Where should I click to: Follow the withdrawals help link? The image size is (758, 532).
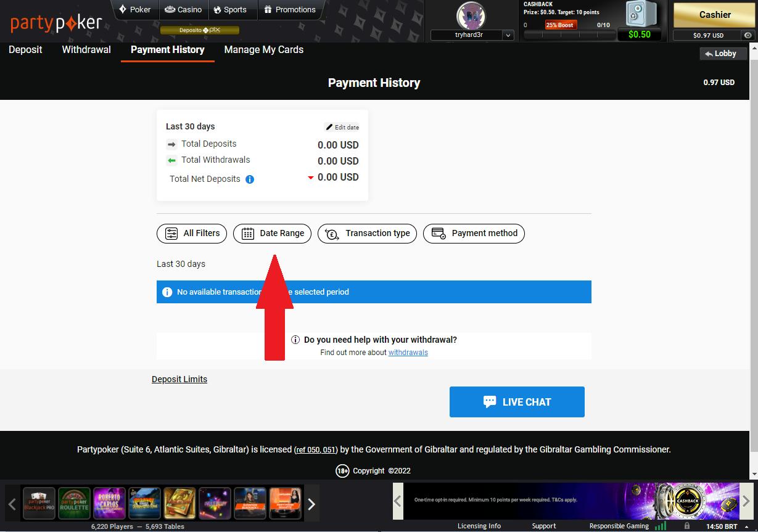coord(408,353)
